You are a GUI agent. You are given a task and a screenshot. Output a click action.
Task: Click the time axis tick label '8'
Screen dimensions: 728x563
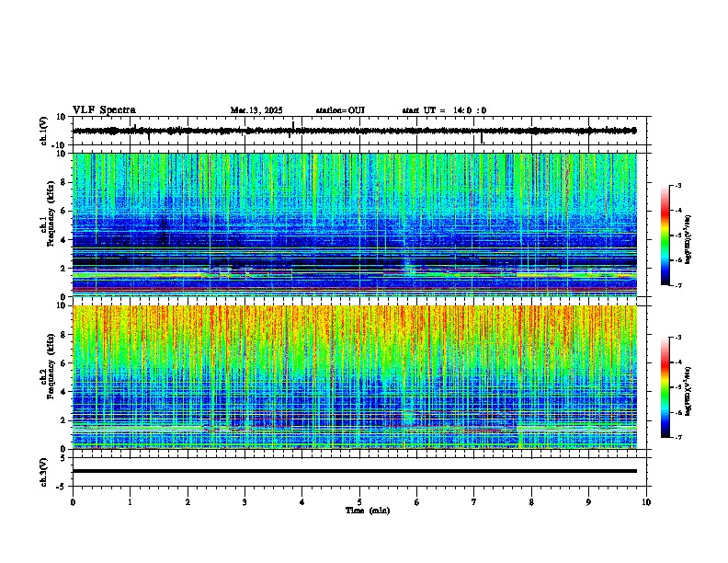pyautogui.click(x=531, y=502)
